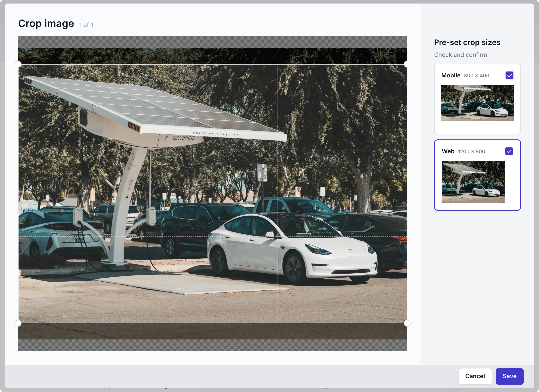Click the 'Web' preset label
The height and width of the screenshot is (392, 539).
pyautogui.click(x=448, y=151)
